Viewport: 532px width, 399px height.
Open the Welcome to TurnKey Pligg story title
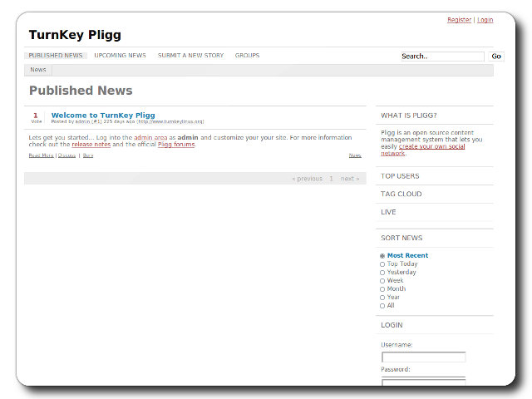click(x=103, y=116)
